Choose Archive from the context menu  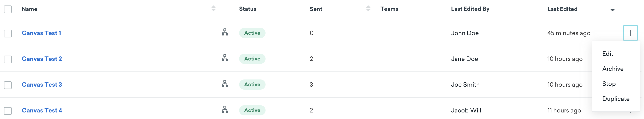(x=613, y=69)
